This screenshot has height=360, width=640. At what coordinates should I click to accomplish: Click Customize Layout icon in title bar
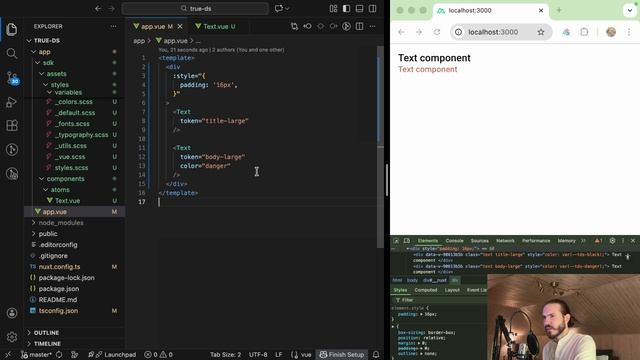pos(333,9)
